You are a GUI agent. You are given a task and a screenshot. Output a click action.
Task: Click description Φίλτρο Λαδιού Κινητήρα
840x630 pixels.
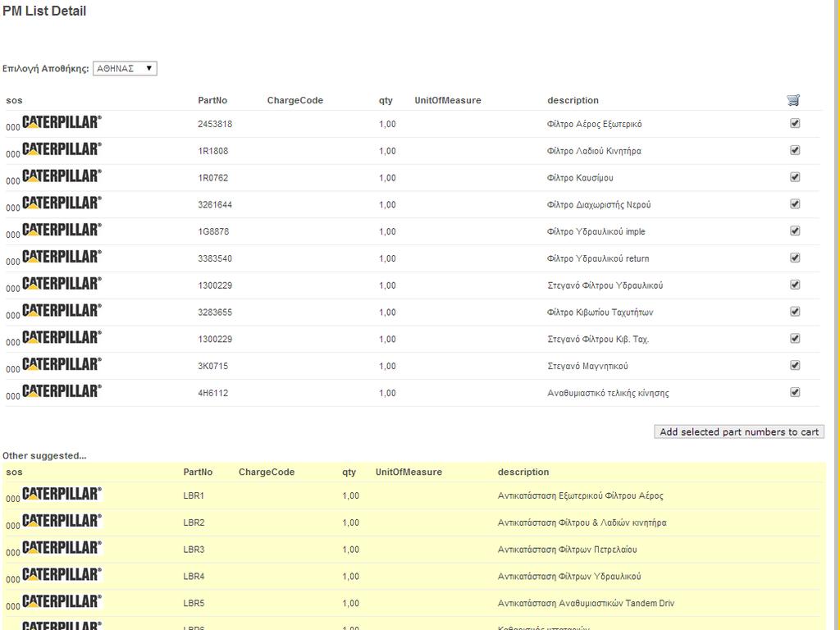click(594, 151)
